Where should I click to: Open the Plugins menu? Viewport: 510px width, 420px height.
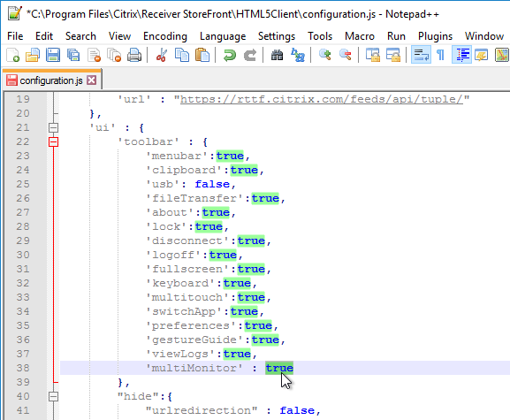[x=435, y=36]
